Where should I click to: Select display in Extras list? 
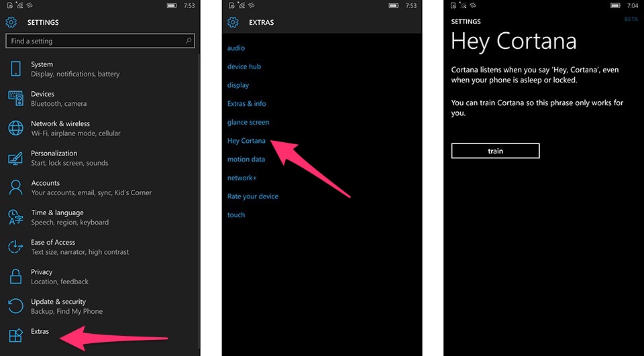point(237,85)
